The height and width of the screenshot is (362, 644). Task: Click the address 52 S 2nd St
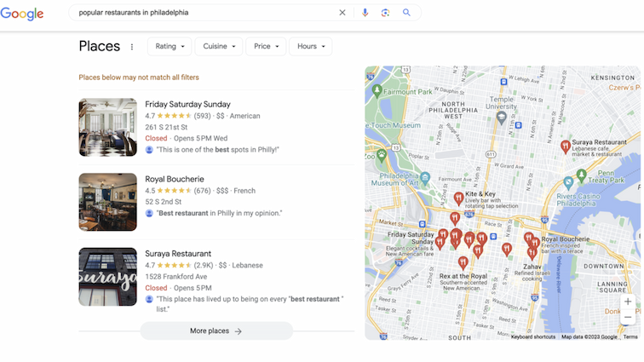tap(163, 202)
